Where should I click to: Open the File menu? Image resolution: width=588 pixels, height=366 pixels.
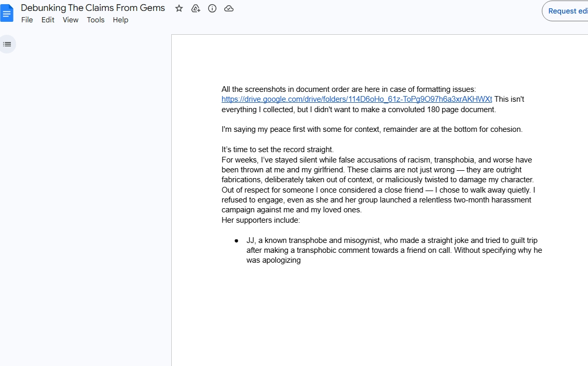[x=27, y=20]
